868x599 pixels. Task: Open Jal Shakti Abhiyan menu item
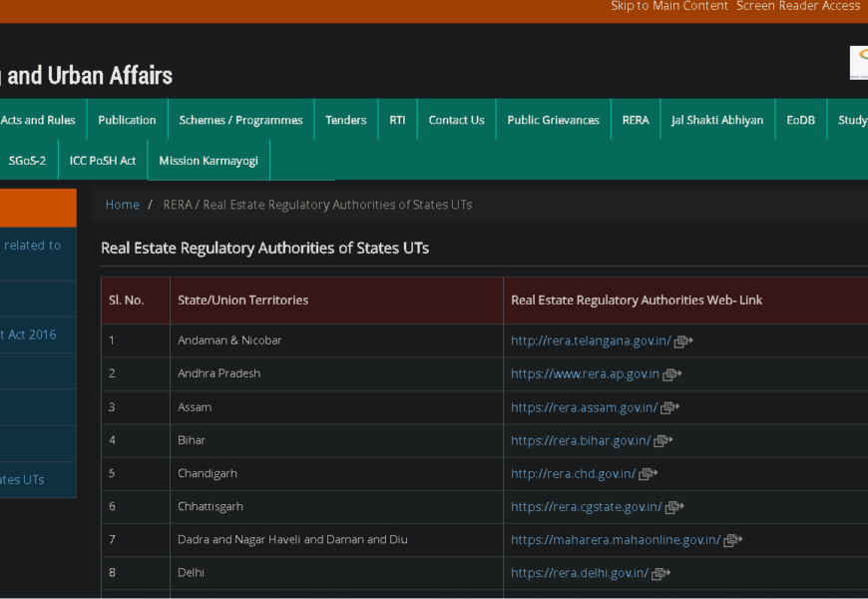pos(717,120)
